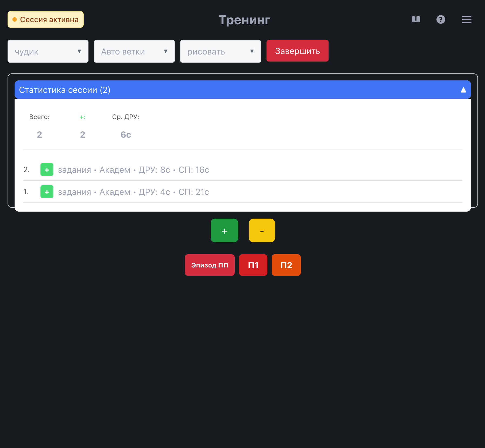Screen dimensions: 485x448
Task: Click the "Сессия активна" status badge
Action: 46,19
